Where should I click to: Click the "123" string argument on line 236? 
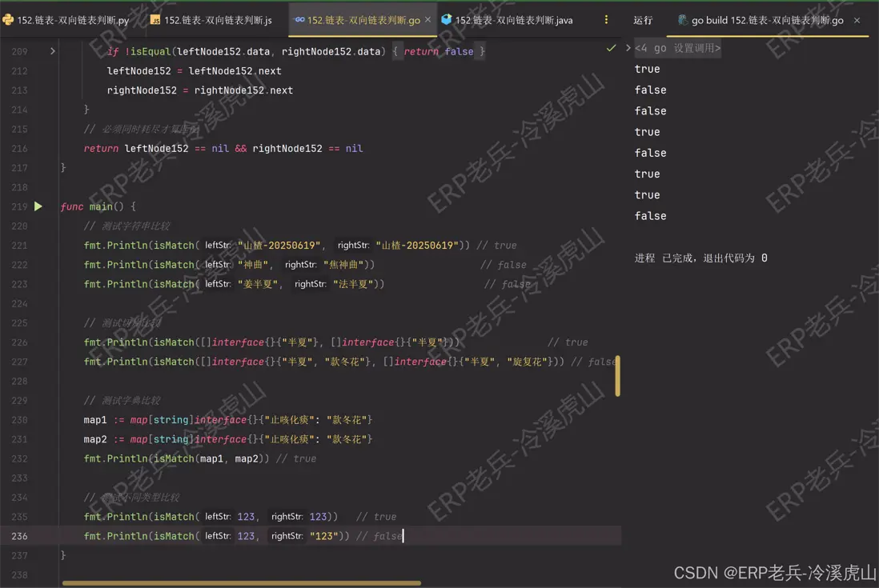pyautogui.click(x=323, y=536)
